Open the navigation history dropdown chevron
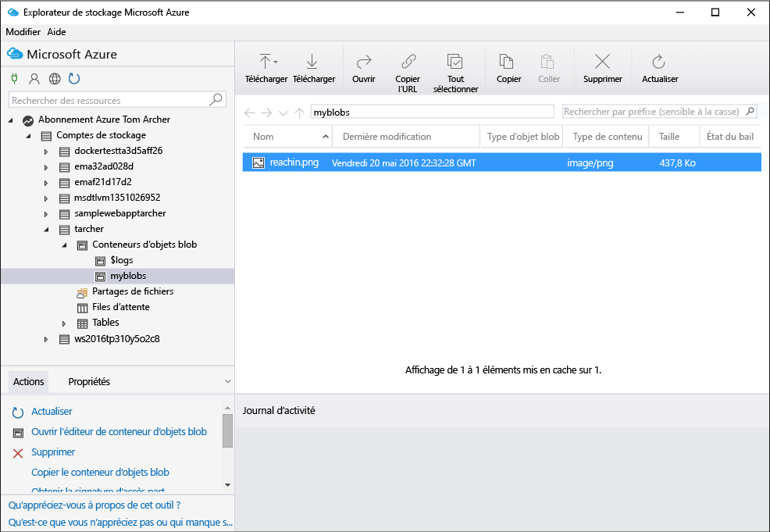The width and height of the screenshot is (770, 532). point(283,113)
